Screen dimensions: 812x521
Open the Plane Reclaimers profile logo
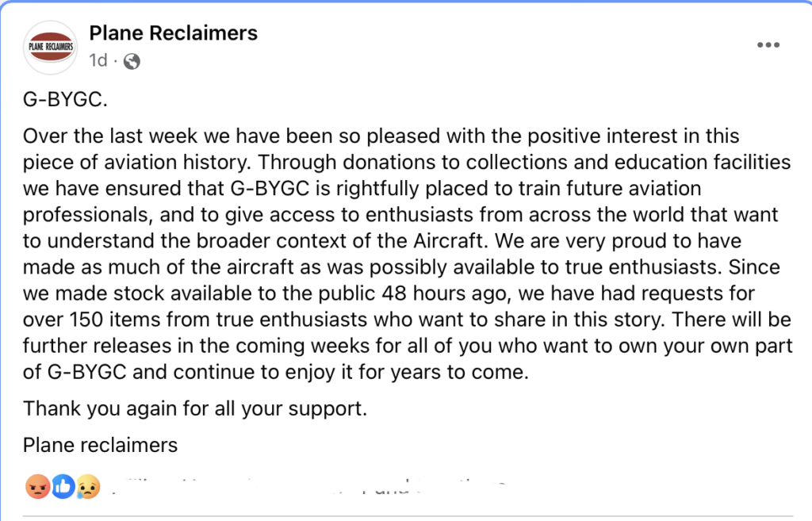(50, 47)
